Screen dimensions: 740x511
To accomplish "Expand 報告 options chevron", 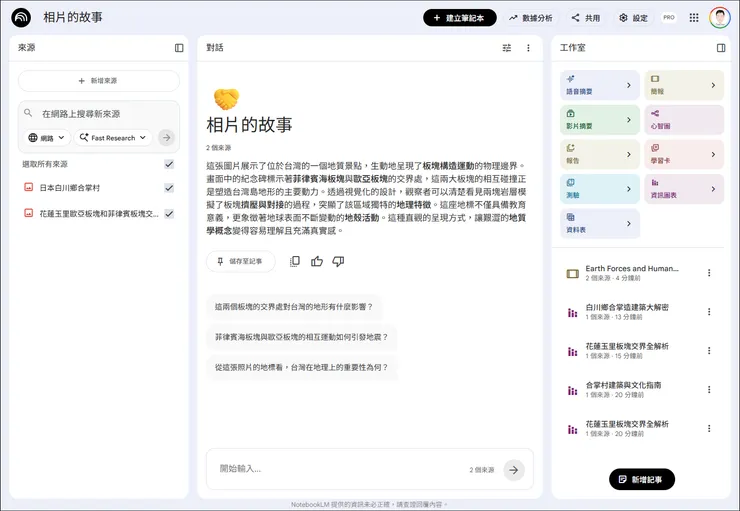I will pos(629,154).
